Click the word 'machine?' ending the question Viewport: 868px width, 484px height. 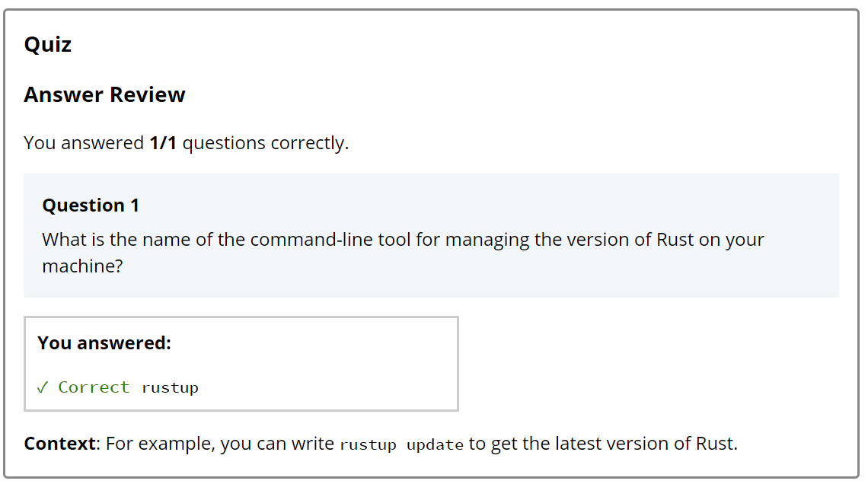pos(82,266)
